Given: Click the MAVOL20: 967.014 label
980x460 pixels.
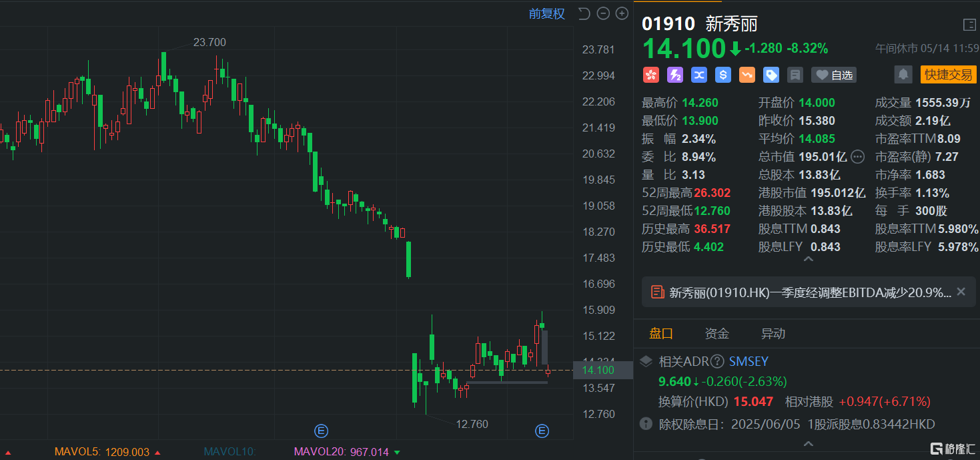Looking at the screenshot, I should coord(341,452).
